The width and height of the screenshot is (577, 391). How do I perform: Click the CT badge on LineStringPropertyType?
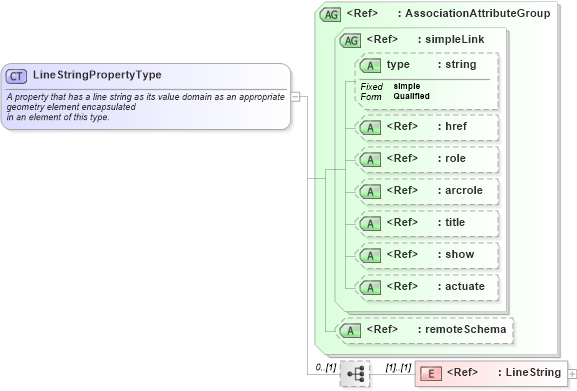16,76
